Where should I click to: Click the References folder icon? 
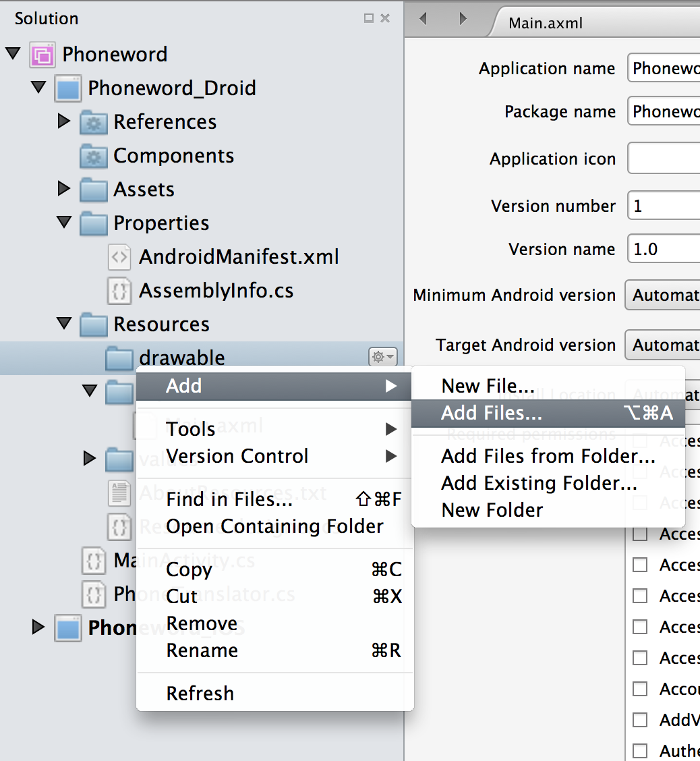click(93, 122)
